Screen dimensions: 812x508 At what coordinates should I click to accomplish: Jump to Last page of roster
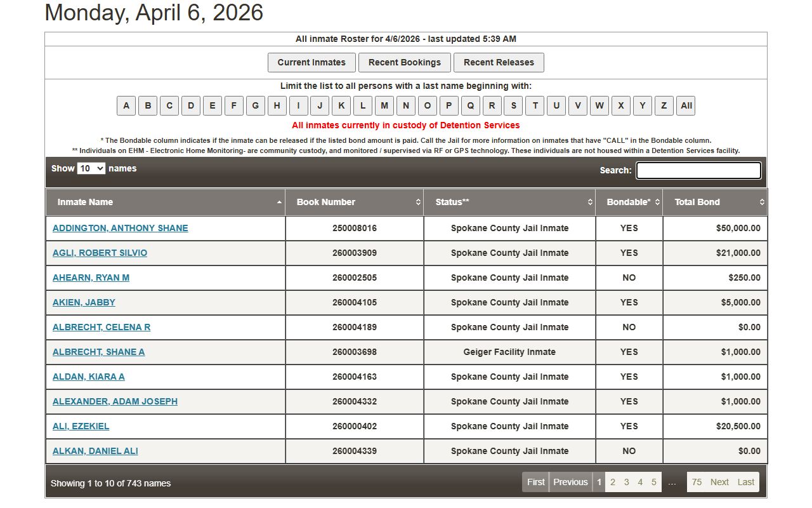[x=745, y=482]
